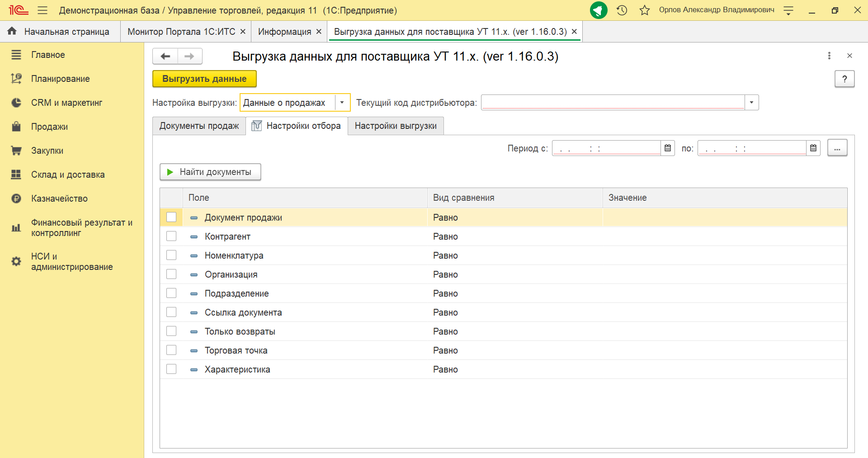
Task: Switch to Настройки выгрузки tab
Action: click(396, 126)
